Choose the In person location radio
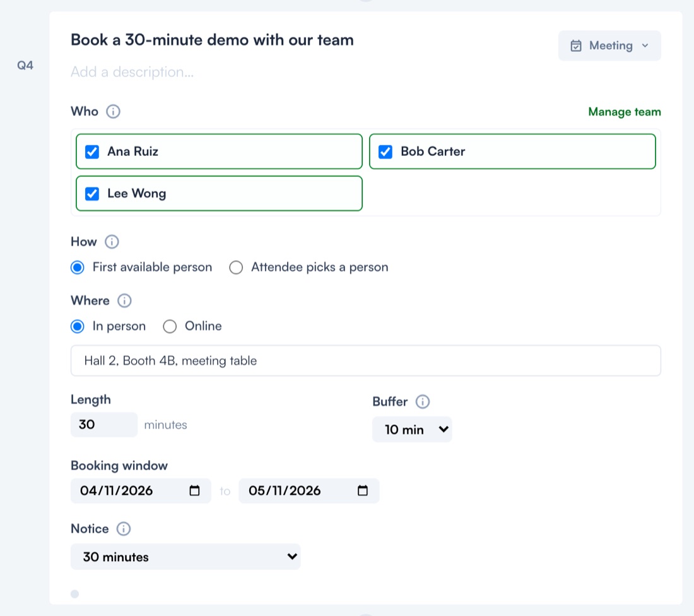This screenshot has width=694, height=616. (x=78, y=326)
